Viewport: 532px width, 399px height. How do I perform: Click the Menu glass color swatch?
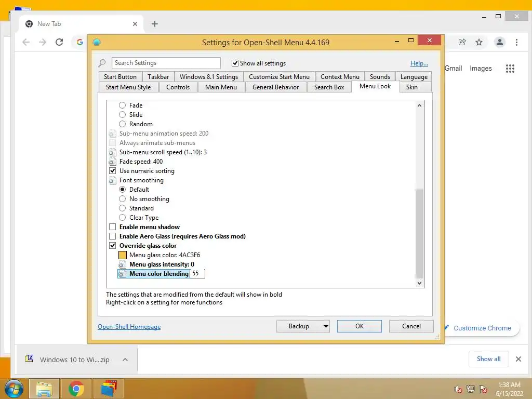tap(123, 255)
